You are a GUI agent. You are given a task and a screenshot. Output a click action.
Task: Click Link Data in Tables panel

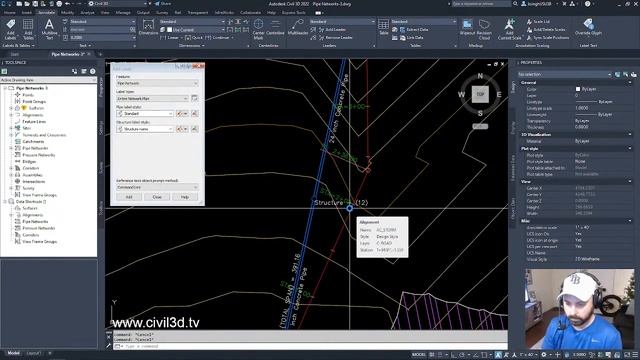point(411,38)
